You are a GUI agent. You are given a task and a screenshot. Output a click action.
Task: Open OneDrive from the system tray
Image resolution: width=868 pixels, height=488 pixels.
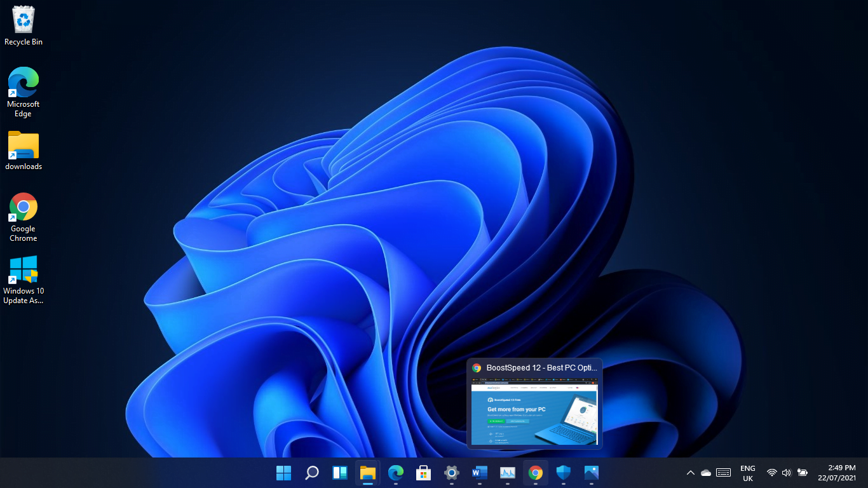[x=705, y=473]
